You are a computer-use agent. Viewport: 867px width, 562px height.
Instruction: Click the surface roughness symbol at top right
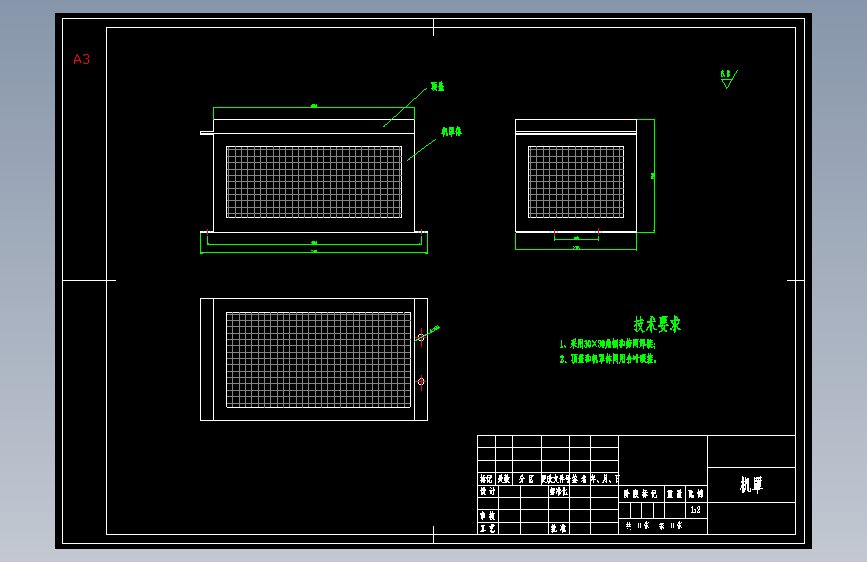(x=729, y=79)
